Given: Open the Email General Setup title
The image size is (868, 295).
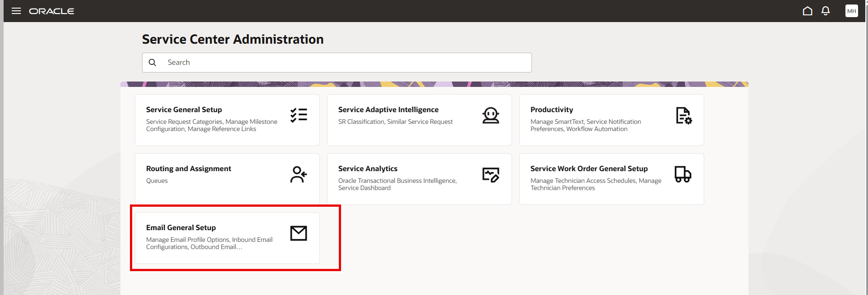Looking at the screenshot, I should pos(181,227).
